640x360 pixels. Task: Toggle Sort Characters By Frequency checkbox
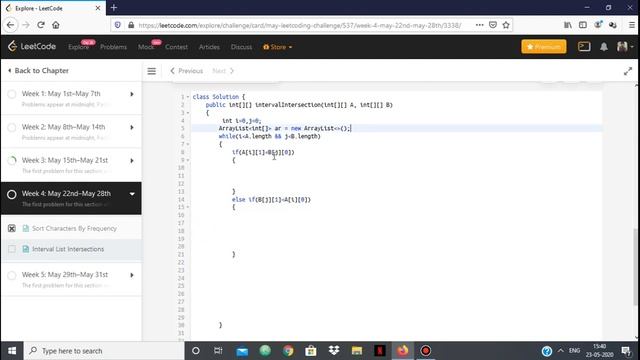click(x=12, y=229)
